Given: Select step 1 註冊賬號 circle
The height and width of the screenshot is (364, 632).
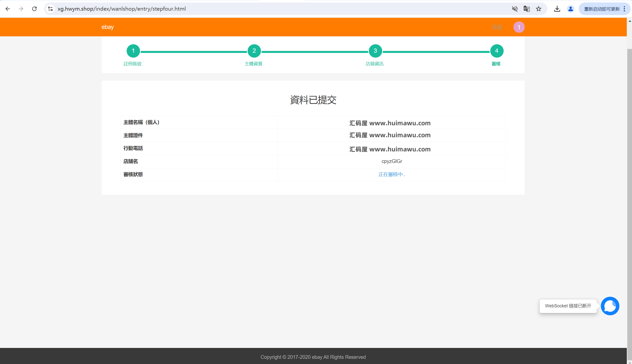Looking at the screenshot, I should pyautogui.click(x=133, y=51).
